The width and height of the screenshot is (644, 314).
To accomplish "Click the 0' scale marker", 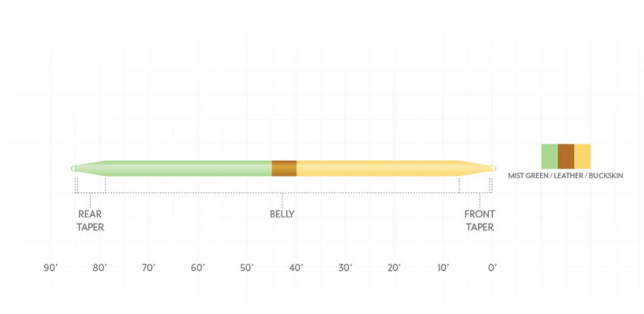I will pos(492,268).
